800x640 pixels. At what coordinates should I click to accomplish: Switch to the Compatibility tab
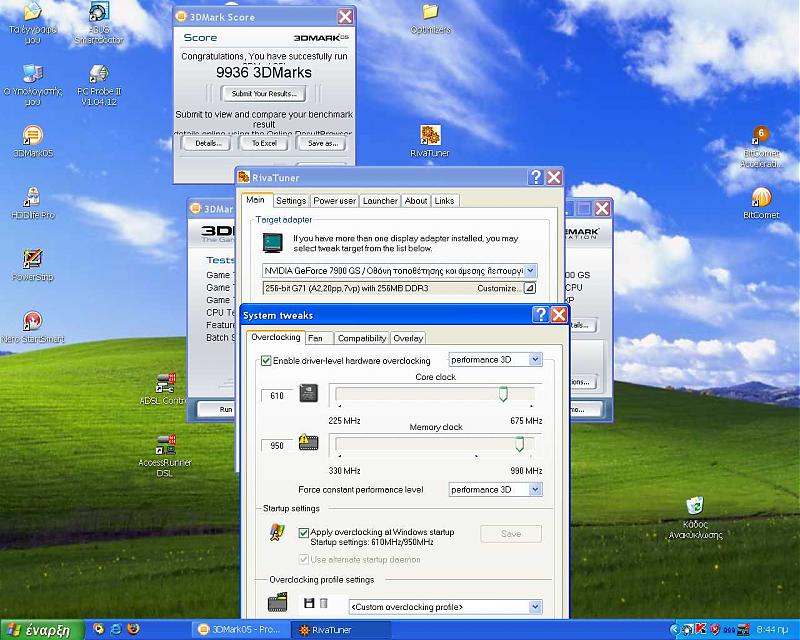click(x=362, y=338)
